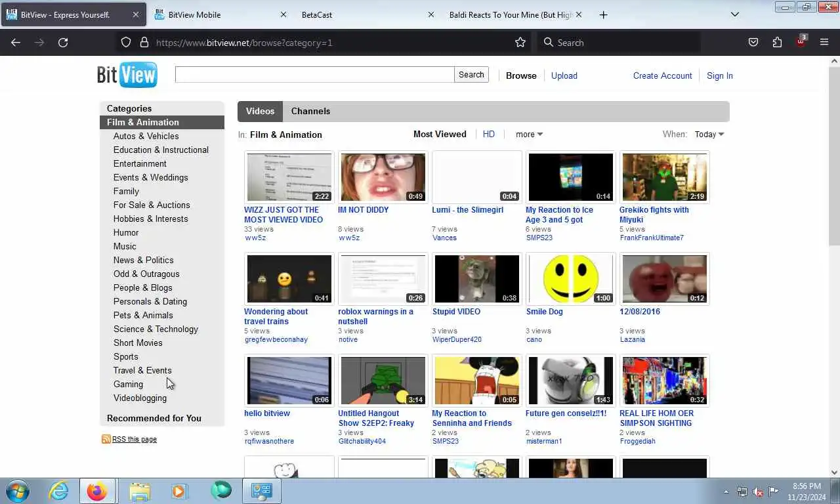
Task: Click the Firefox Search box
Action: coord(619,42)
